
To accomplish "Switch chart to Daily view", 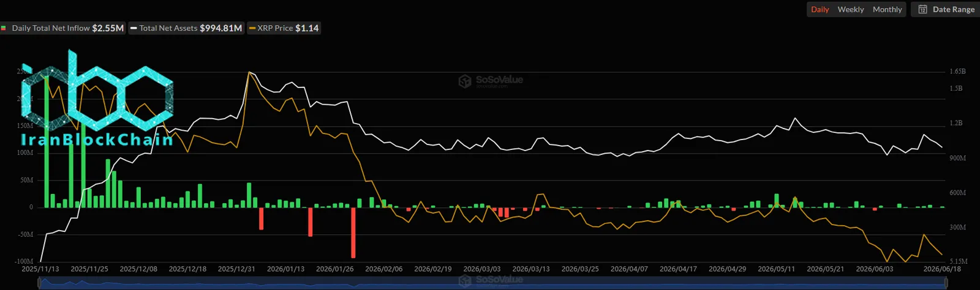I will tap(820, 9).
